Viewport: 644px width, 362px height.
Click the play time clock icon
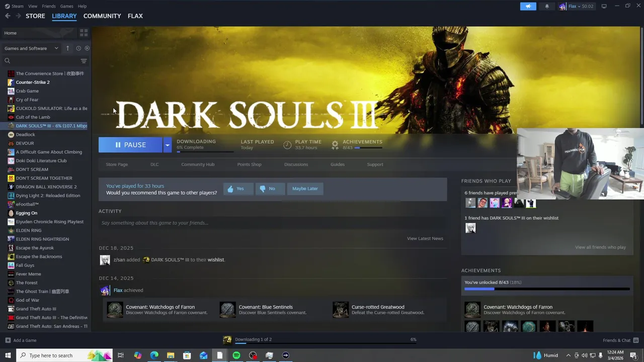(287, 145)
